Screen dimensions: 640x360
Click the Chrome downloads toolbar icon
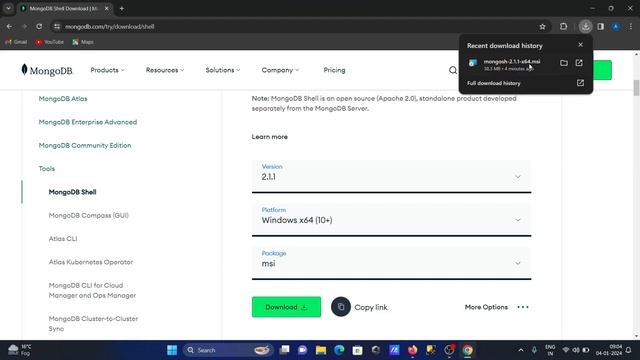[x=586, y=27]
